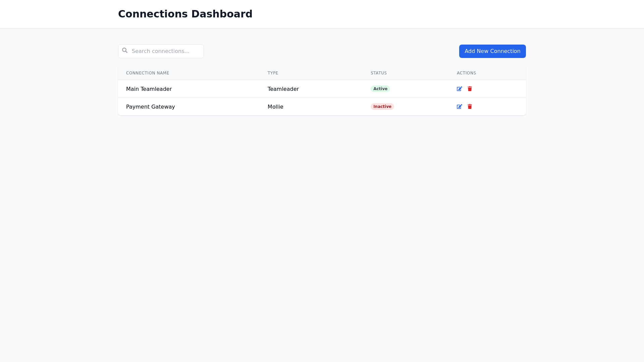Select the Payment Gateway name cell

coord(150,107)
